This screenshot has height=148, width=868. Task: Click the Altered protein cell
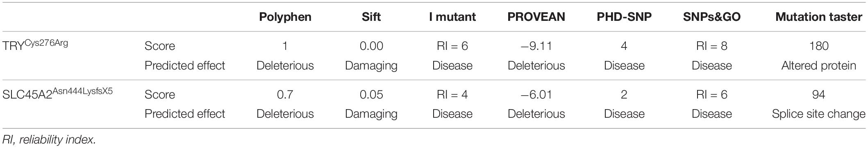coord(818,65)
